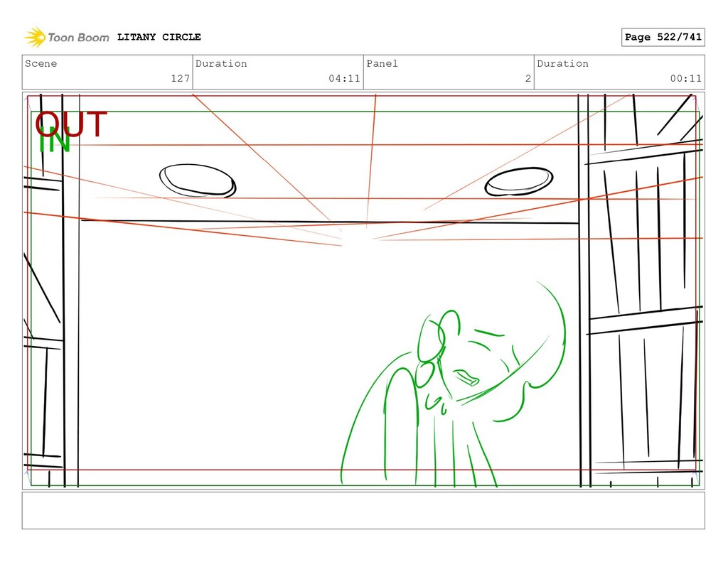Select the LITANY CIRCLE project title
This screenshot has height=562, width=728.
click(159, 37)
